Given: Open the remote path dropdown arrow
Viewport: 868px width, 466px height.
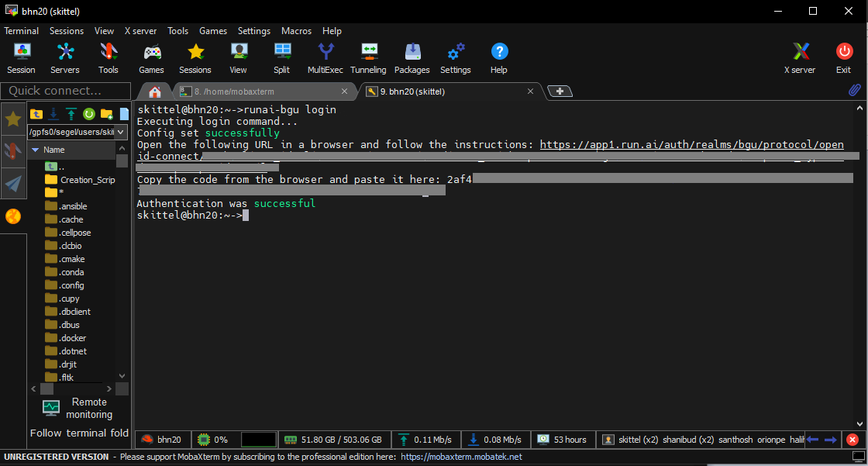Looking at the screenshot, I should point(121,132).
